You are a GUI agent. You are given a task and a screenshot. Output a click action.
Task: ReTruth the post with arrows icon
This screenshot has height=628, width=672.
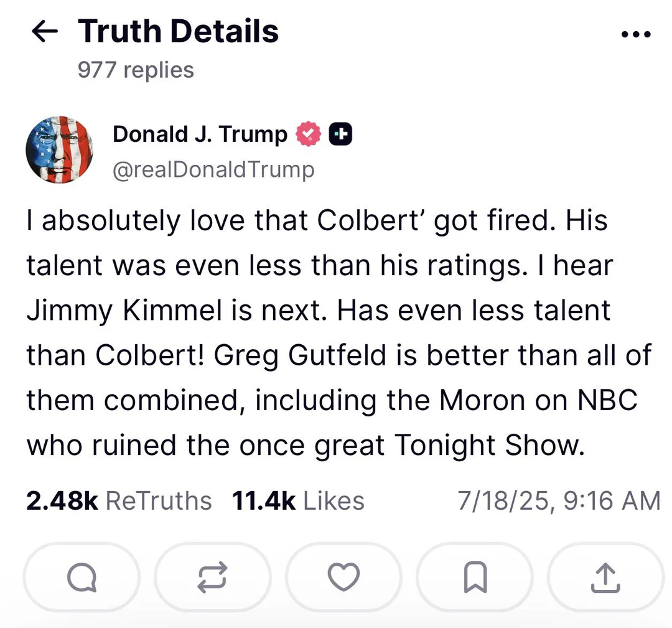point(213,578)
